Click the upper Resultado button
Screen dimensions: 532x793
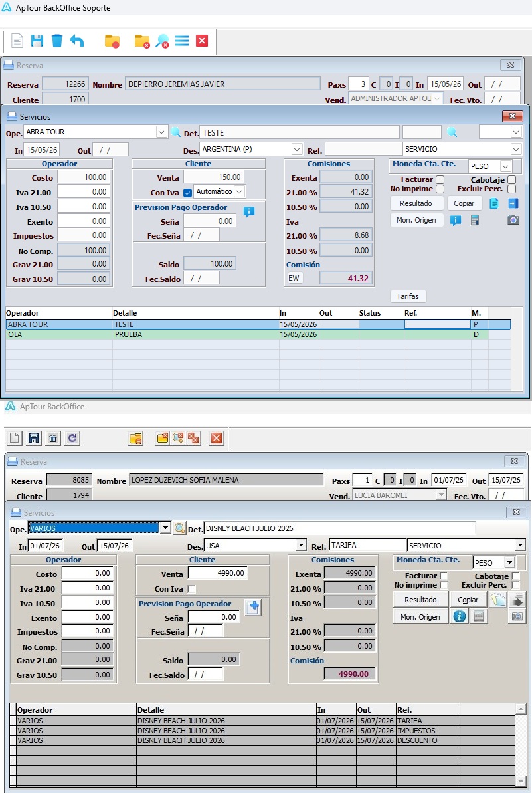tap(416, 203)
